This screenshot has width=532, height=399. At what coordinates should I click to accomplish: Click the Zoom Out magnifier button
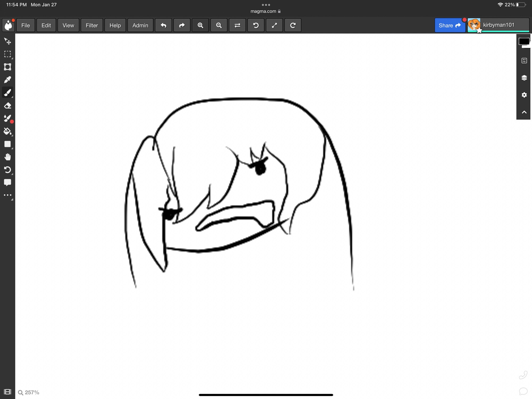(x=219, y=25)
